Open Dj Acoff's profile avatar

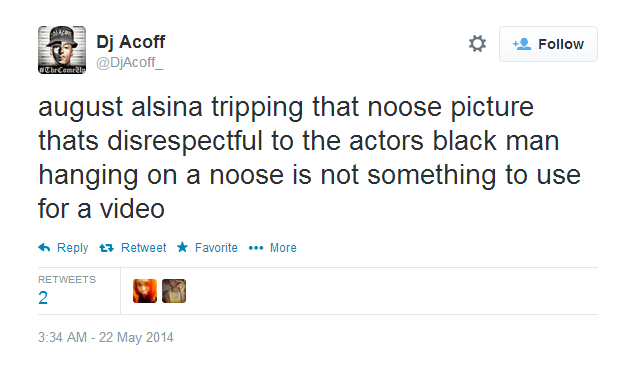[62, 50]
